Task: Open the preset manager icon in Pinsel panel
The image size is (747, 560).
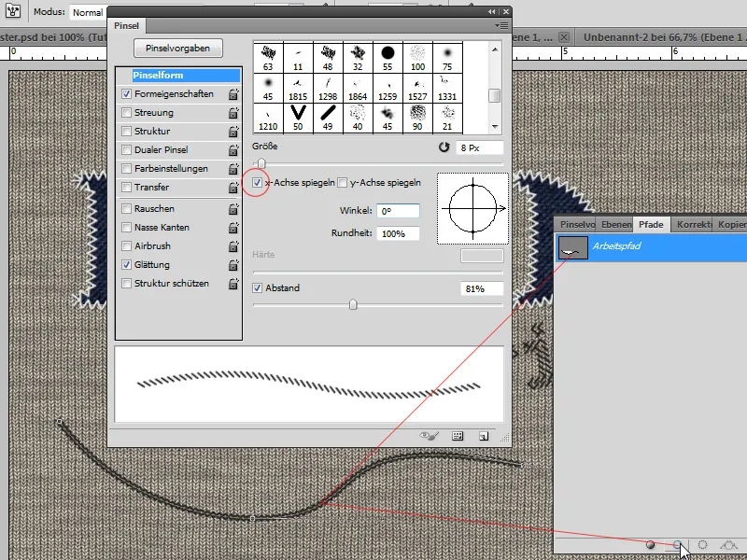Action: click(x=458, y=436)
